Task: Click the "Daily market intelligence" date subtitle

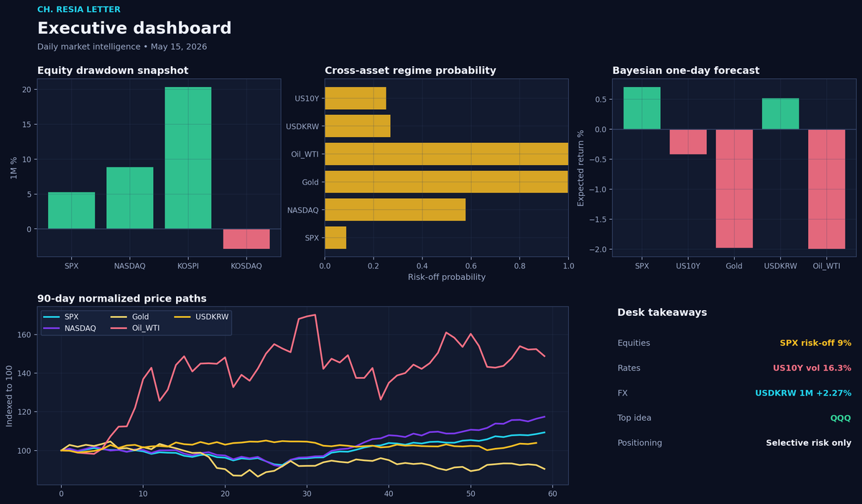Action: pos(122,47)
